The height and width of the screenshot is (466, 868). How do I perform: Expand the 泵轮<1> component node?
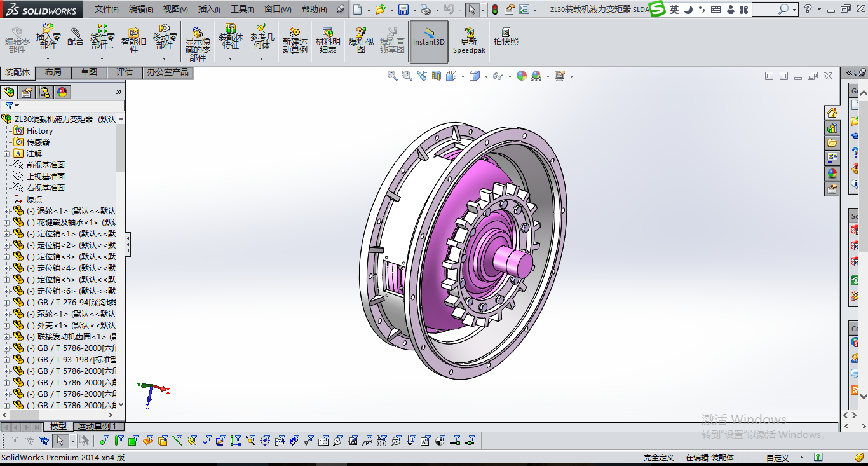pos(6,313)
